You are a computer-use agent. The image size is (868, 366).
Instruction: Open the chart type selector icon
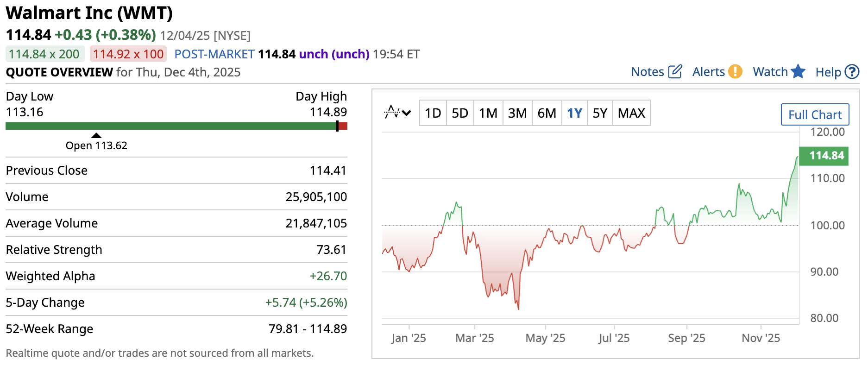point(392,113)
